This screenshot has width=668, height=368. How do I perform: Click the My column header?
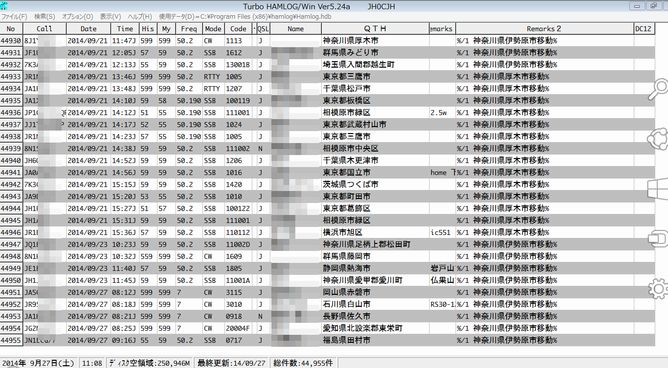coord(166,29)
